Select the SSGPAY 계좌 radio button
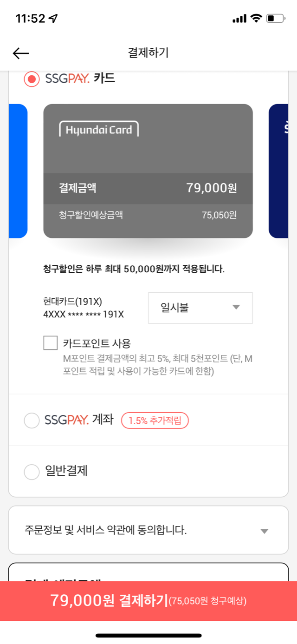 click(32, 421)
